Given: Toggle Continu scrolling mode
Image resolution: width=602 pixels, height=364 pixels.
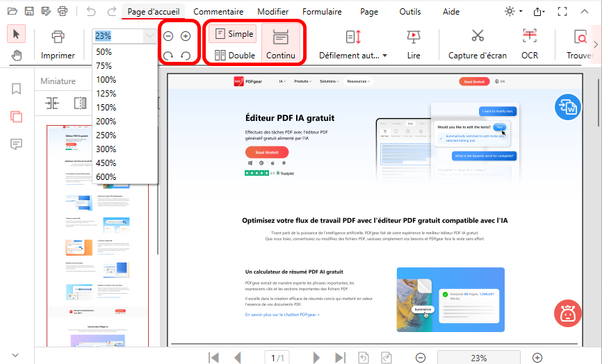Looking at the screenshot, I should [281, 43].
